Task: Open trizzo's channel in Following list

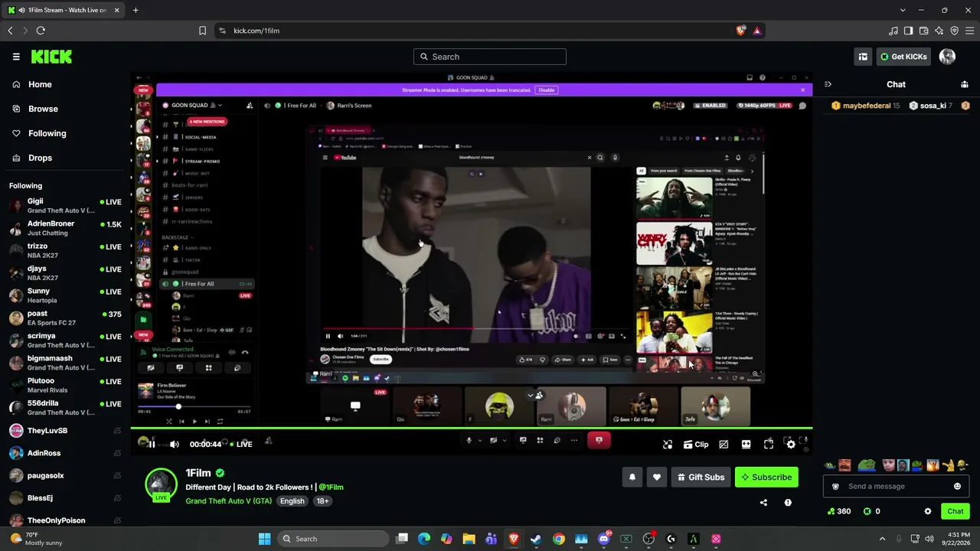Action: [x=65, y=251]
